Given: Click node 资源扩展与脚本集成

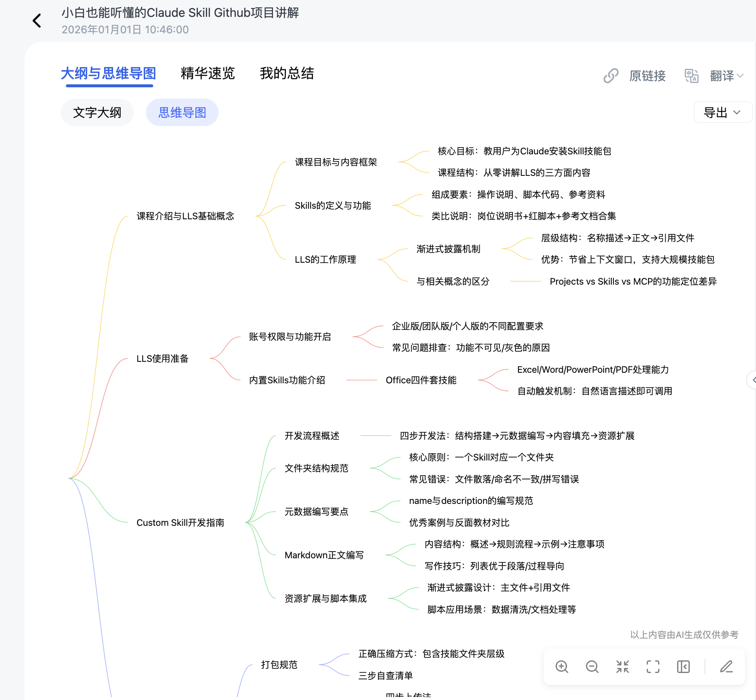Looking at the screenshot, I should point(325,598).
